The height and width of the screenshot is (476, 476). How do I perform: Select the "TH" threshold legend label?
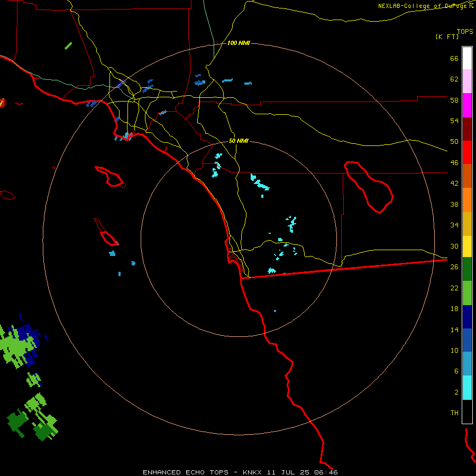point(454,413)
